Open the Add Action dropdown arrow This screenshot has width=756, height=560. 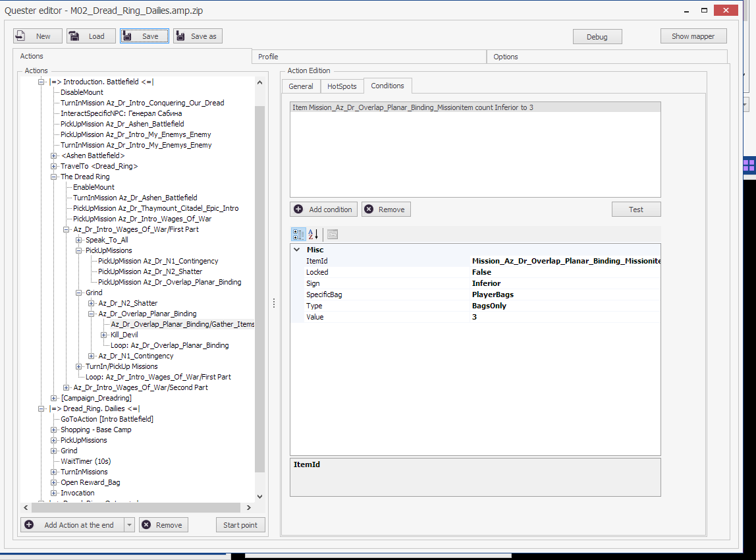129,525
